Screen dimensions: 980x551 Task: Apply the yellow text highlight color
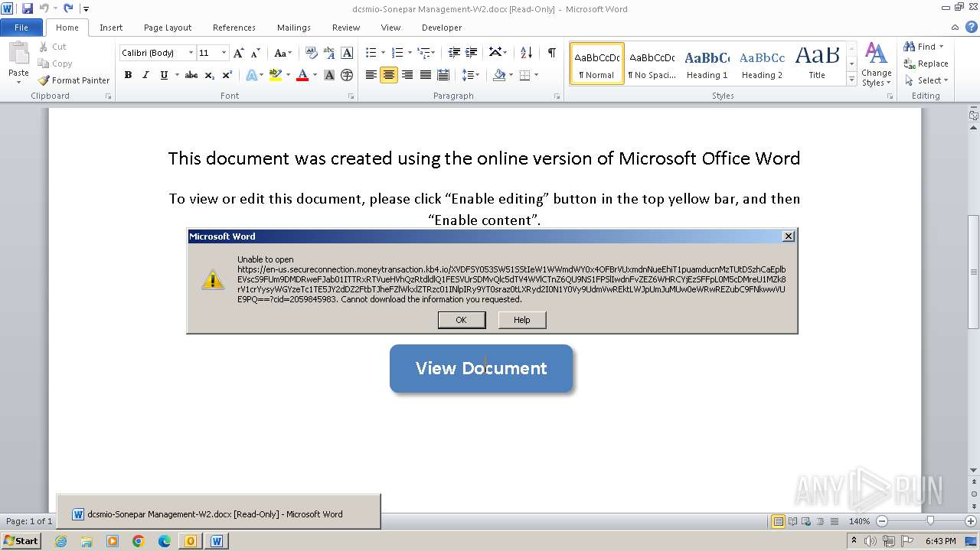pyautogui.click(x=275, y=75)
